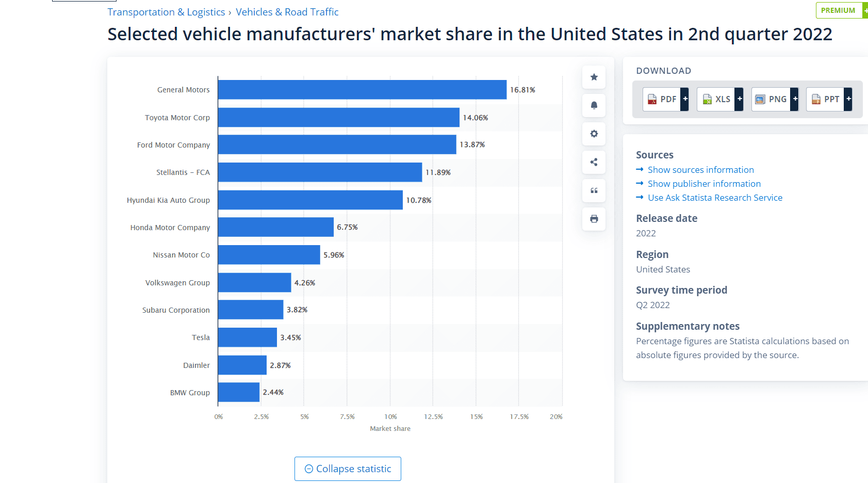868x483 pixels.
Task: Click the favorite star icon
Action: tap(594, 77)
